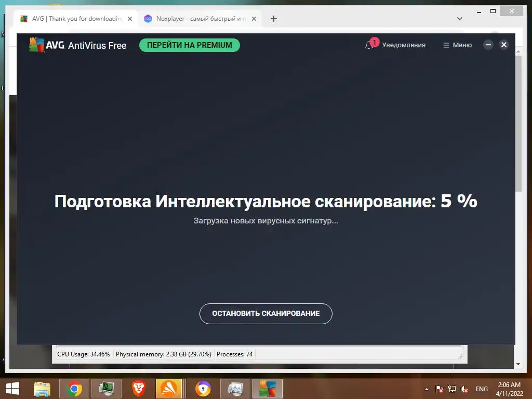Open Google Chrome from the taskbar
The height and width of the screenshot is (399, 532).
[x=74, y=389]
